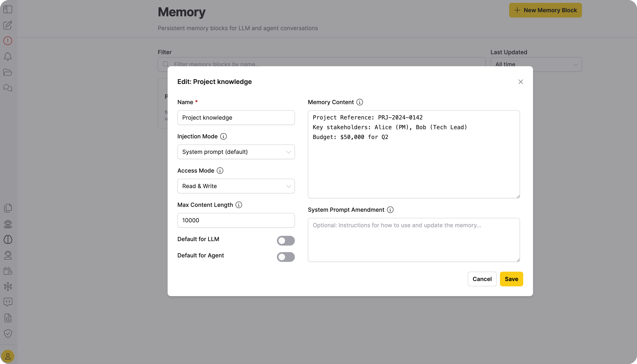Click the 'Edit: Project knowledge' dialog title
Screen dimensions: 637x364
(x=214, y=82)
